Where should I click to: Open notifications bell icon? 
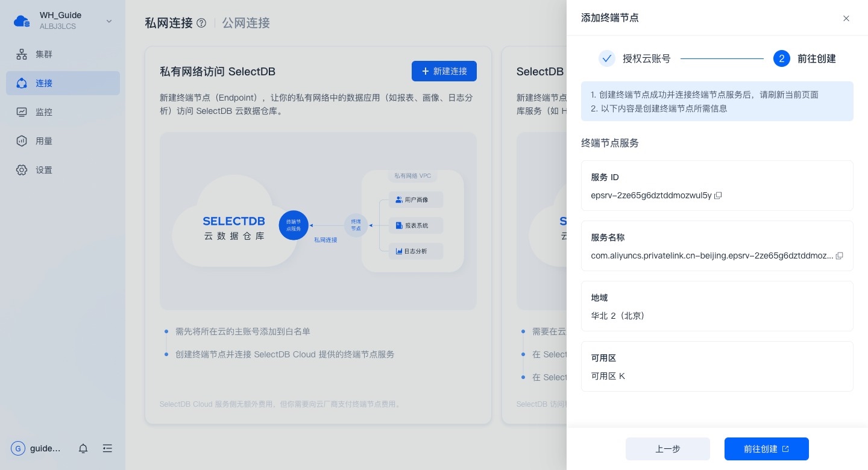pos(83,448)
